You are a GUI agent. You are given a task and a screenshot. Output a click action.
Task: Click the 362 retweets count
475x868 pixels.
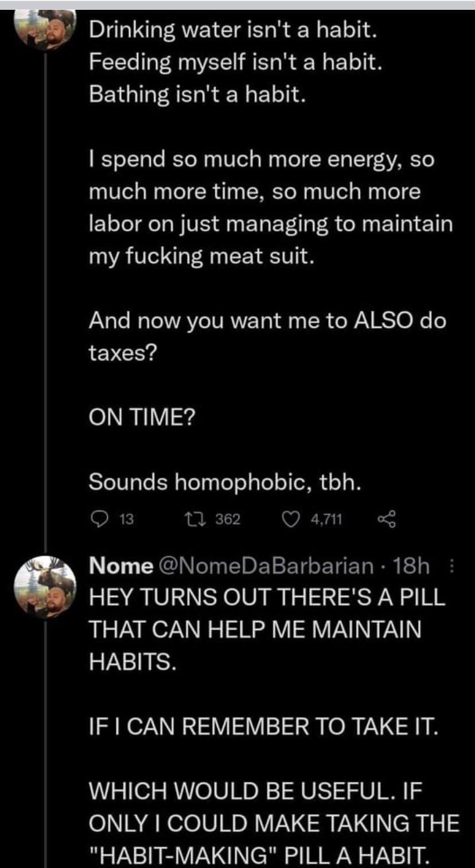(228, 520)
